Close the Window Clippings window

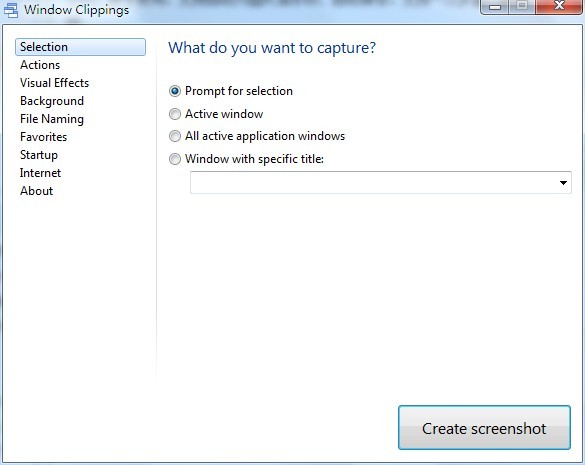point(559,6)
